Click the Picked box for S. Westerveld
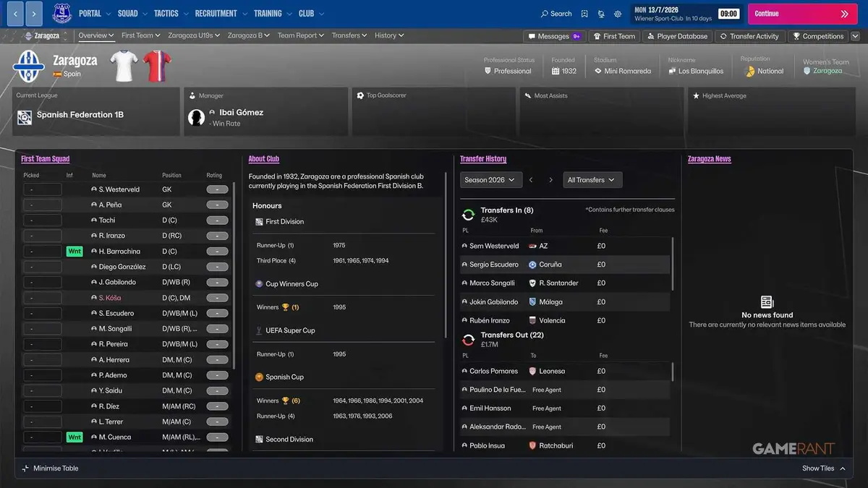868x488 pixels. (42, 189)
